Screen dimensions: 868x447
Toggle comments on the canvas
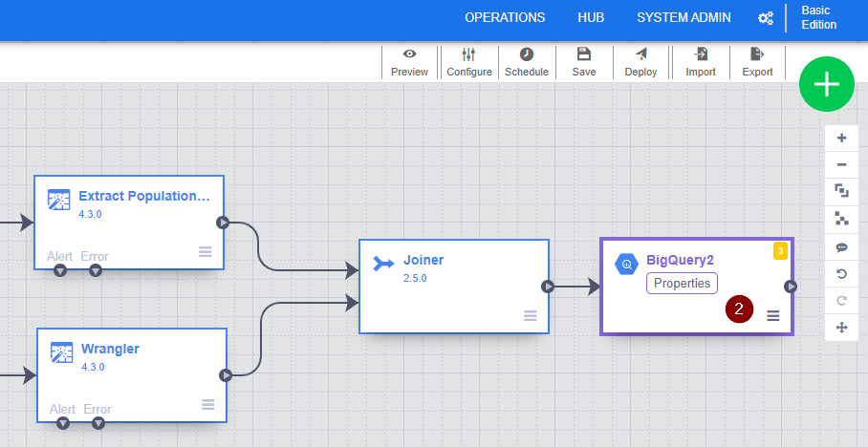841,246
